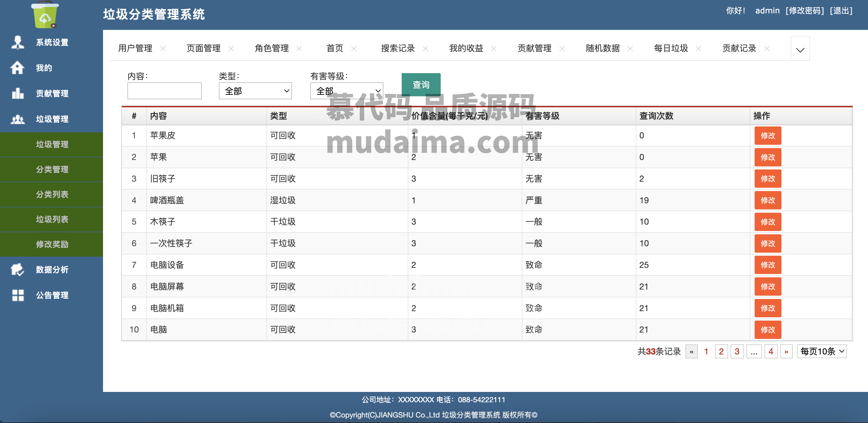868x423 pixels.
Task: Close the 随机数据 tab
Action: [631, 48]
